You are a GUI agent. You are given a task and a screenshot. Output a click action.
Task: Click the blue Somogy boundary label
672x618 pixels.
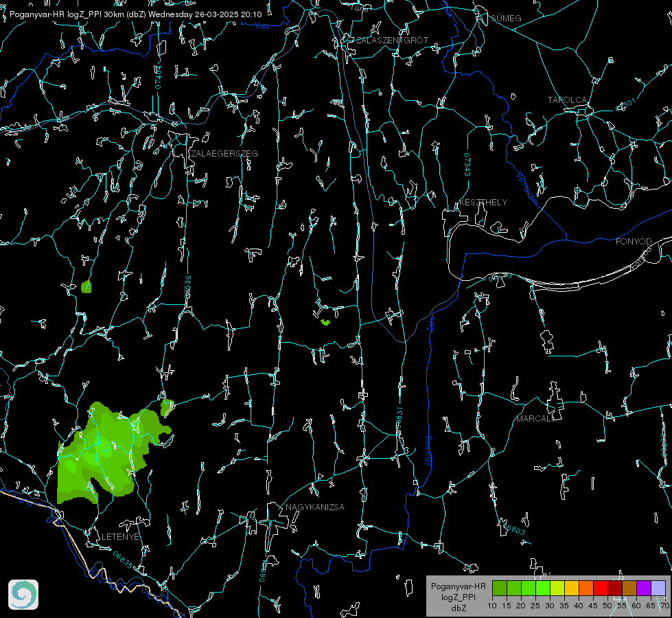428,451
